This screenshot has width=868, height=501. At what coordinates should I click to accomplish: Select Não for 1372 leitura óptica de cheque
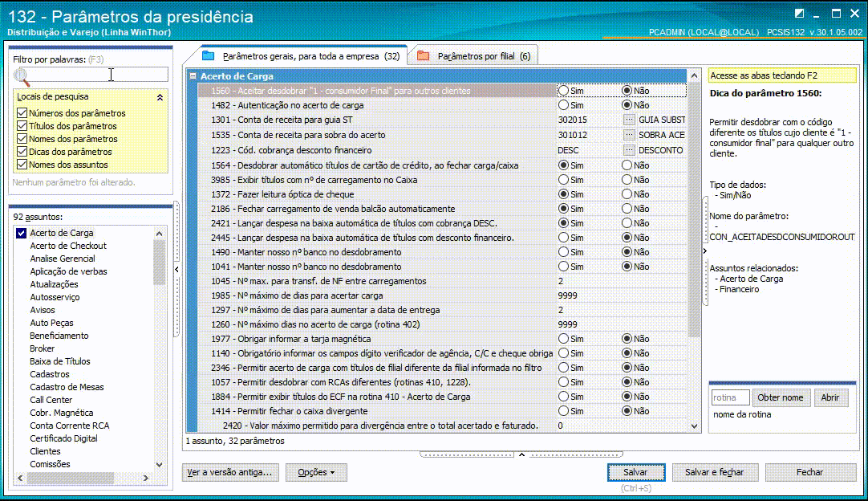pyautogui.click(x=627, y=194)
